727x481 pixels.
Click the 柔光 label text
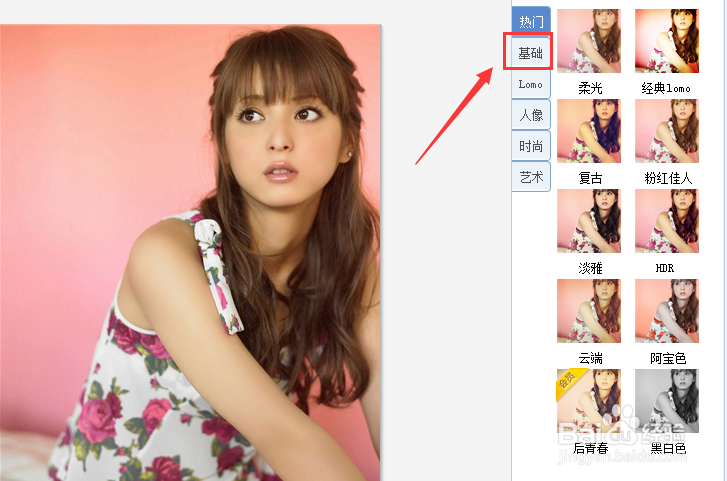pos(590,88)
